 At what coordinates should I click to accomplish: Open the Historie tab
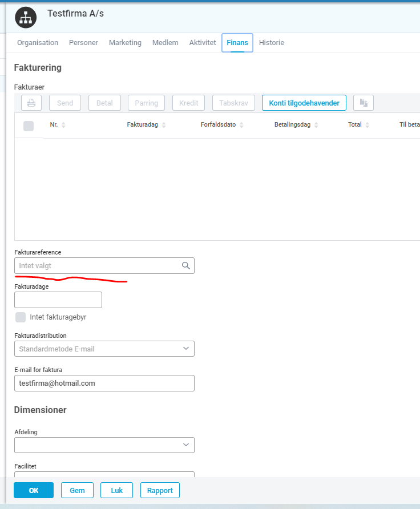click(x=272, y=43)
